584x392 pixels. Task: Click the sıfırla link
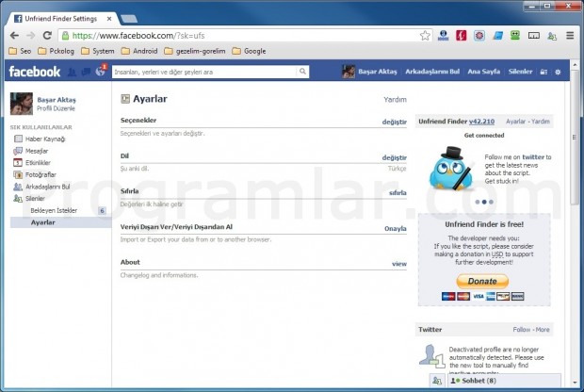[397, 192]
